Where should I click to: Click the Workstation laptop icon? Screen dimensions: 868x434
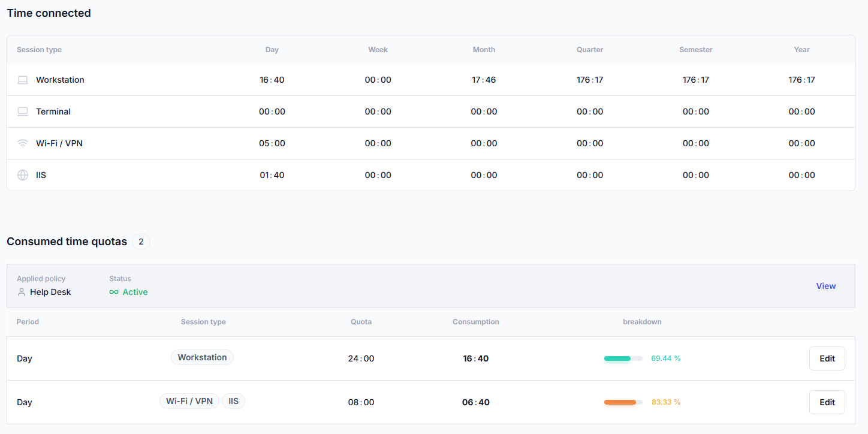pyautogui.click(x=23, y=80)
